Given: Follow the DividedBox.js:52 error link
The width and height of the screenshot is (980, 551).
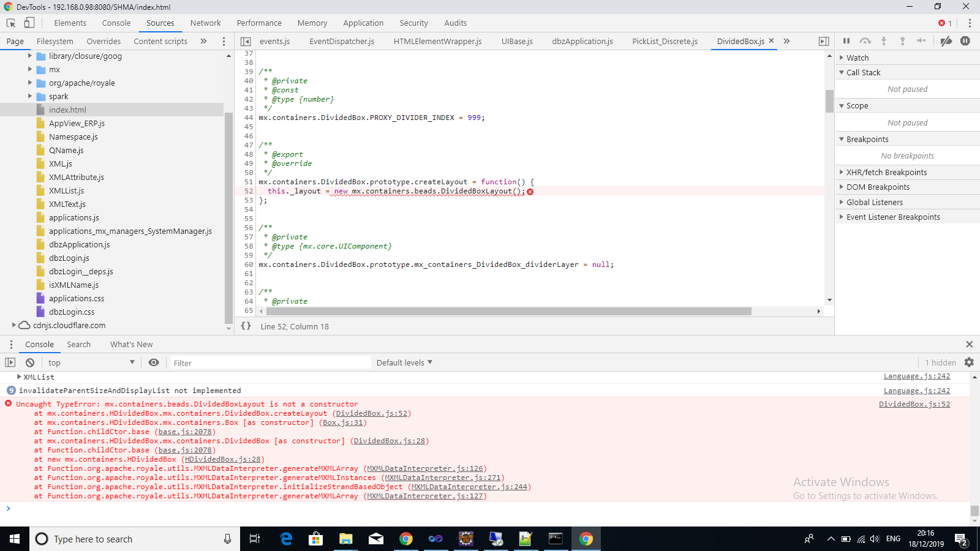Looking at the screenshot, I should coord(914,403).
